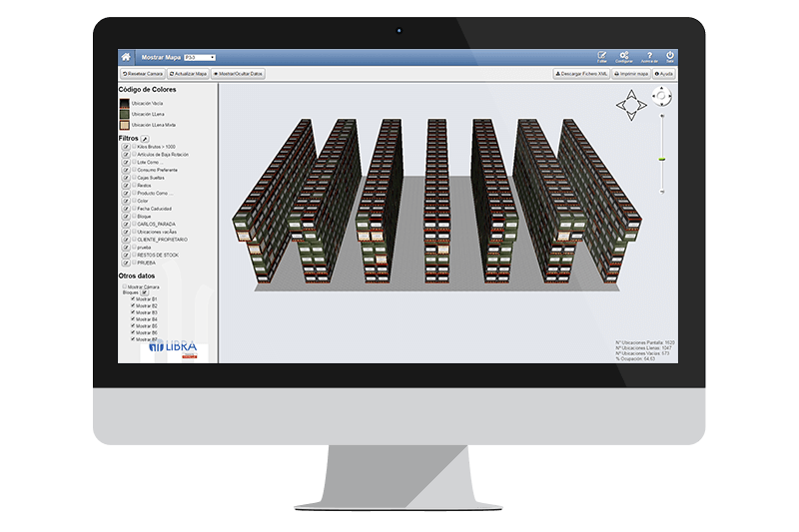This screenshot has width=799, height=532.
Task: Uncheck Mostrar B3 block
Action: (x=133, y=312)
